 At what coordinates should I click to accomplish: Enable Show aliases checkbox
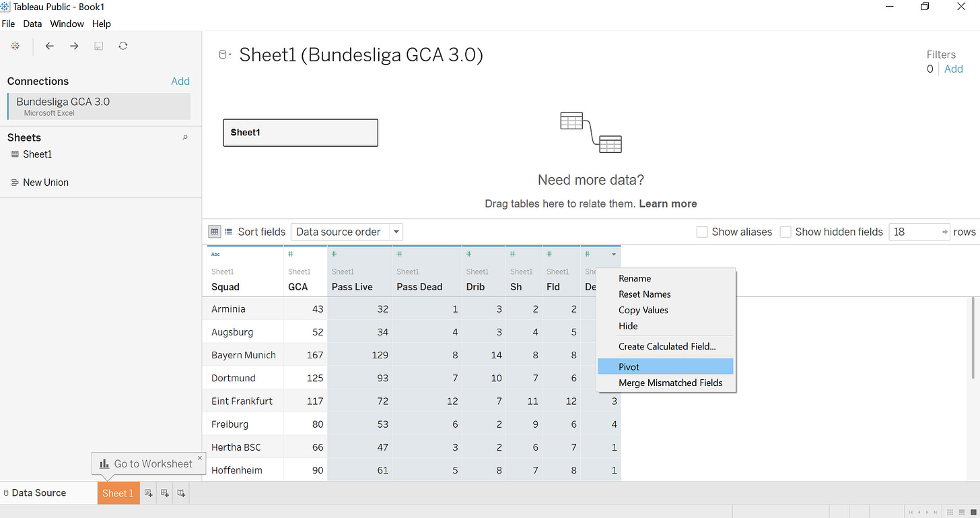click(702, 232)
